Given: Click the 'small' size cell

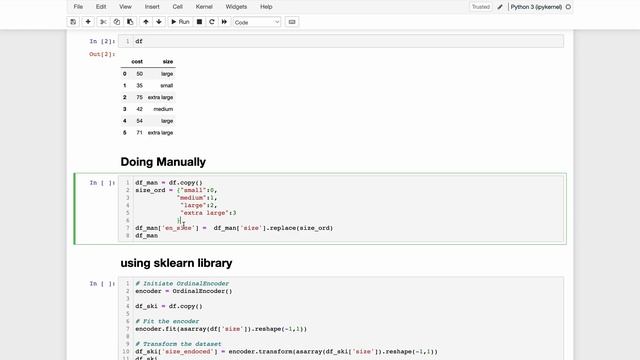Looking at the screenshot, I should point(167,86).
